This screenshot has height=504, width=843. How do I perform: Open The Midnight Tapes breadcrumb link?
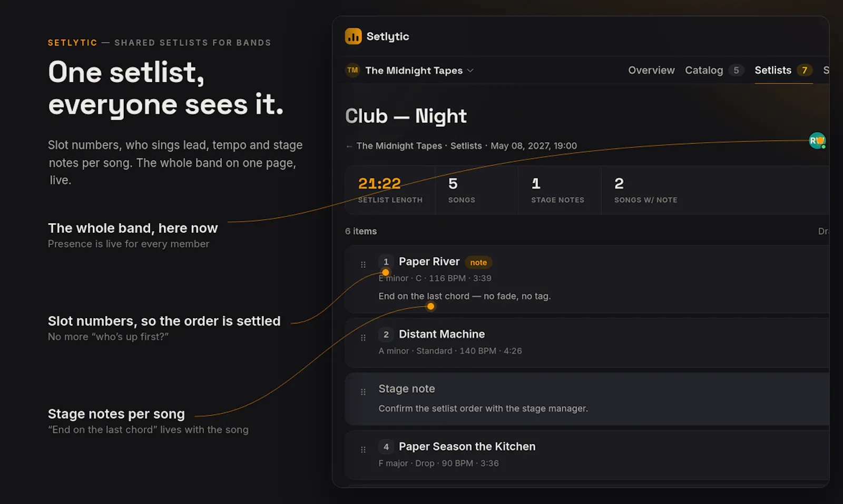(x=399, y=146)
